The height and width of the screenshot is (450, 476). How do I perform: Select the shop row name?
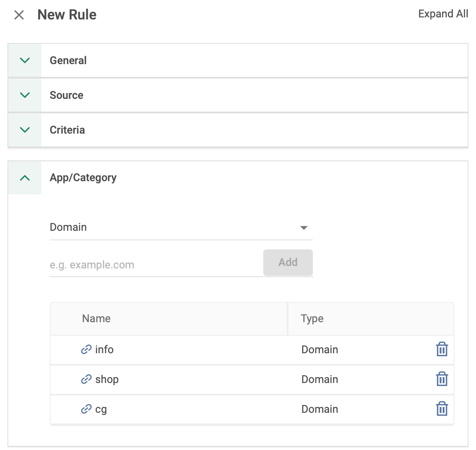(107, 379)
